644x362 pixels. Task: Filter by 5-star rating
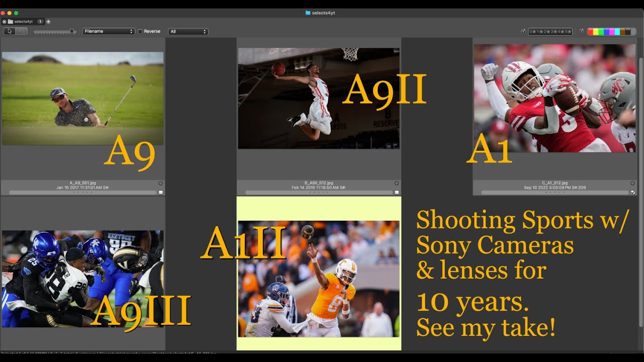click(568, 32)
